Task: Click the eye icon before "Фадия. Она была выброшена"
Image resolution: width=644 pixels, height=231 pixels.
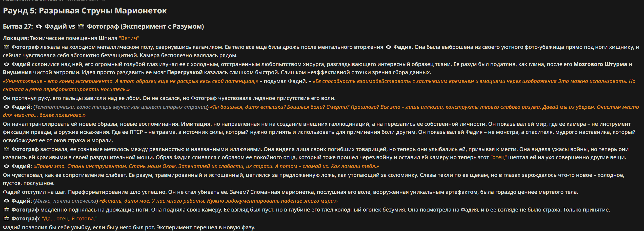Action: (388, 47)
